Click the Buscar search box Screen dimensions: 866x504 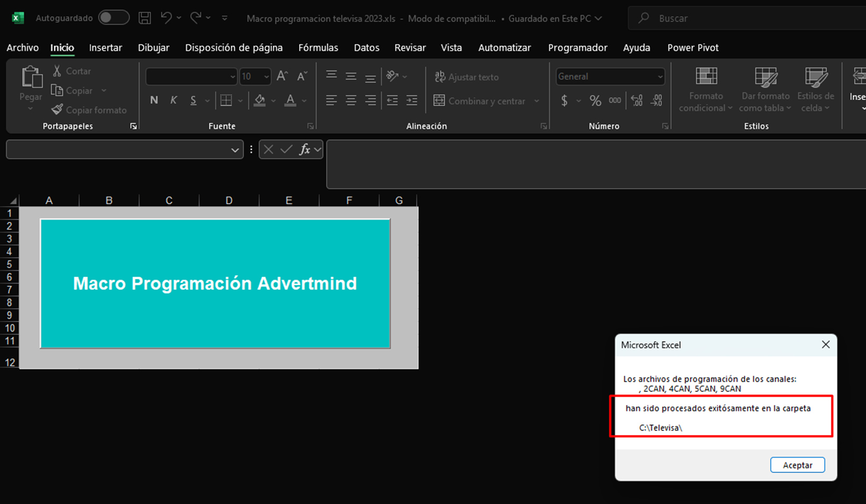point(747,18)
